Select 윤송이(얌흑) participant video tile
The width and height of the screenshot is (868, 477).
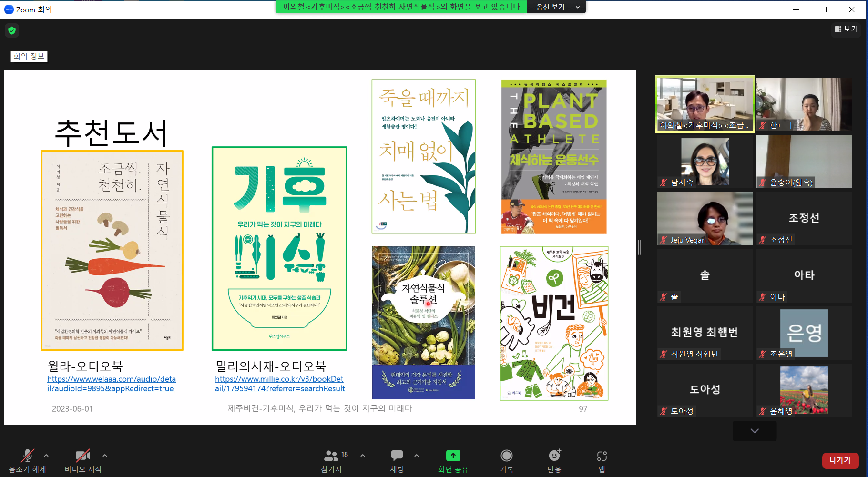pos(804,162)
